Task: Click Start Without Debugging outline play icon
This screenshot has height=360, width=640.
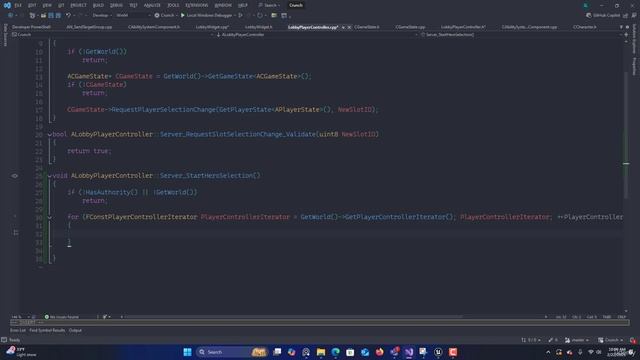Action: tap(240, 15)
